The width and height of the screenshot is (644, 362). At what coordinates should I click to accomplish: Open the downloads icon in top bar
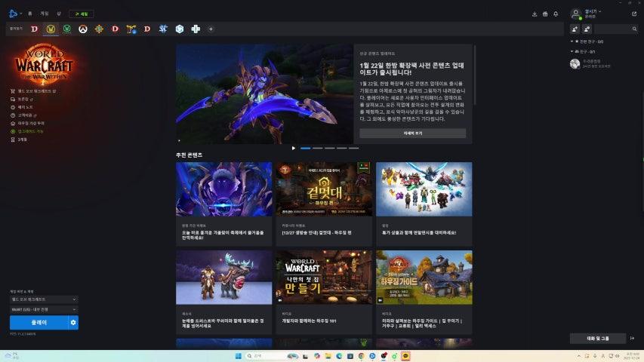pyautogui.click(x=535, y=14)
